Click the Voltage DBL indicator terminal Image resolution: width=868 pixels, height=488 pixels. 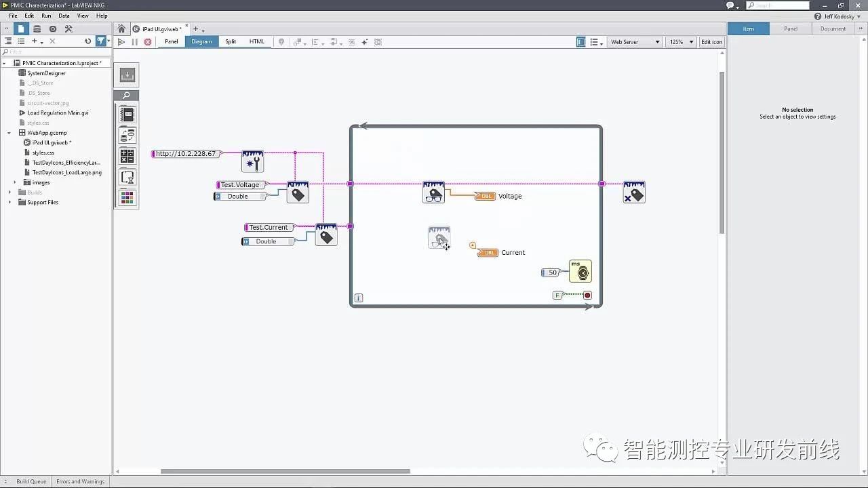click(486, 196)
